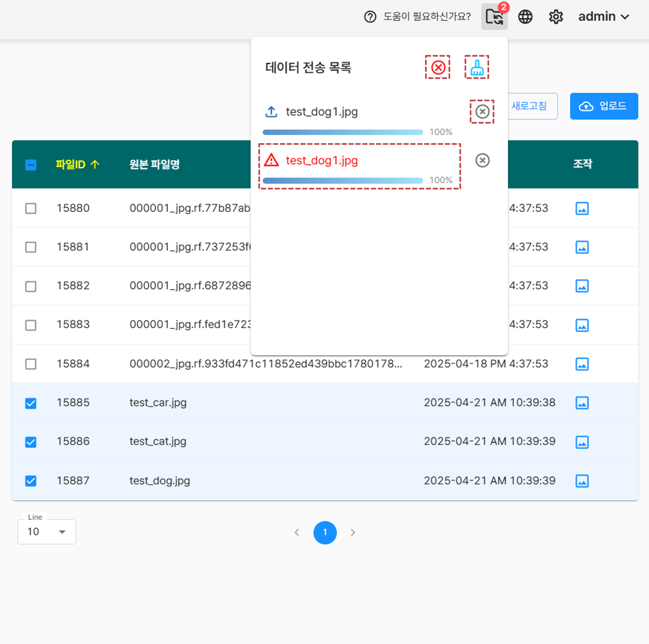View image for file 15885
Viewport: 649px width, 644px height.
[x=582, y=403]
